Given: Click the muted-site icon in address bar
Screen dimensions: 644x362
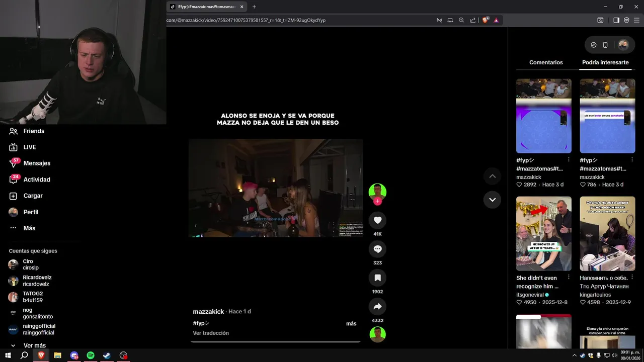Looking at the screenshot, I should 439,20.
